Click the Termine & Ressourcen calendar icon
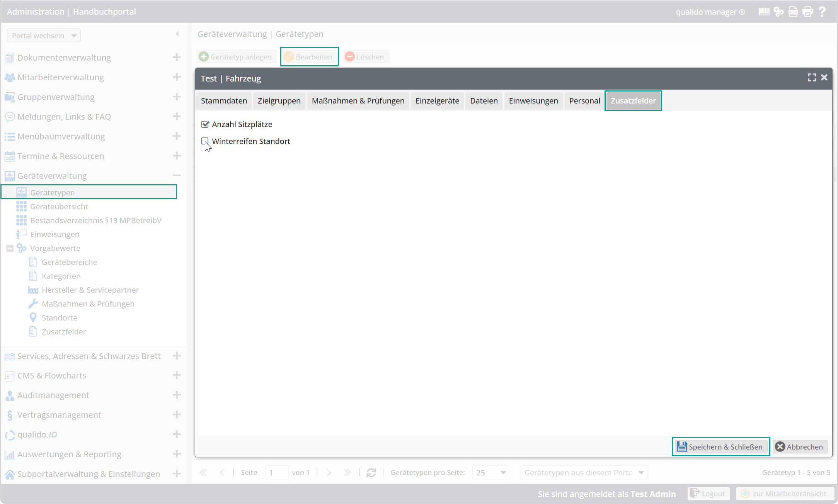 click(10, 156)
